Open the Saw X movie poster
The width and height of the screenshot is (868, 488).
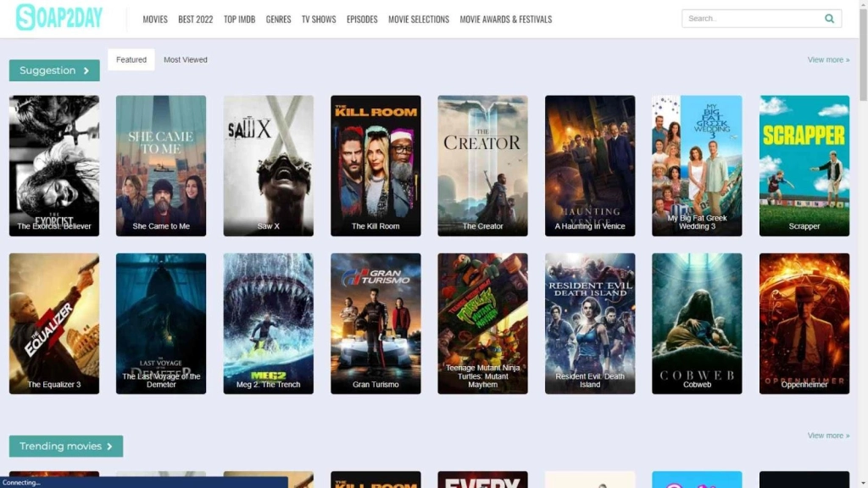[269, 165]
